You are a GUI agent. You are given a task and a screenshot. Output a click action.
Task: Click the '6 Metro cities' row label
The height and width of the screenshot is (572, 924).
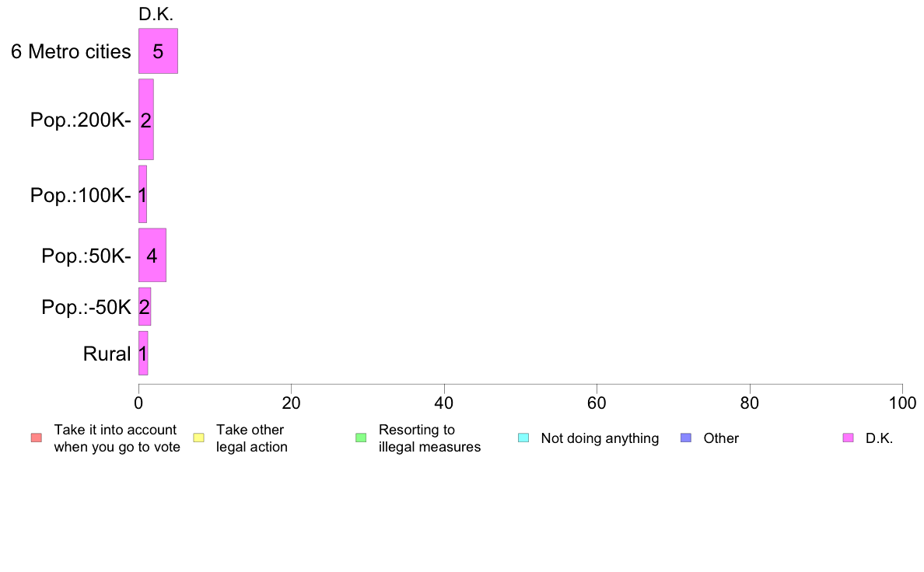pos(71,52)
